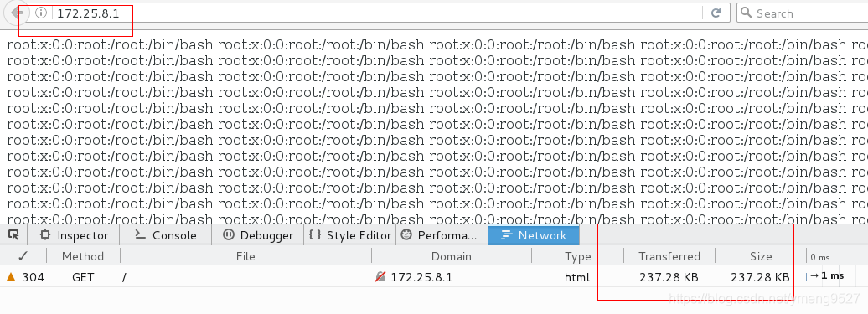Image resolution: width=868 pixels, height=314 pixels.
Task: Sort requests by the File column header
Action: tap(245, 256)
